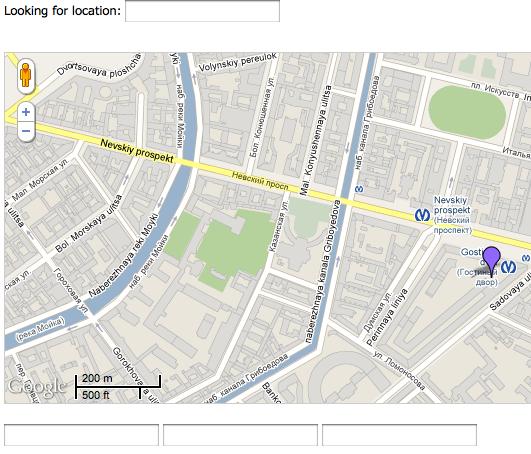Screen dimensions: 531x454
Task: Click the Bol. Morskaya ulitsa label
Action: (x=89, y=224)
